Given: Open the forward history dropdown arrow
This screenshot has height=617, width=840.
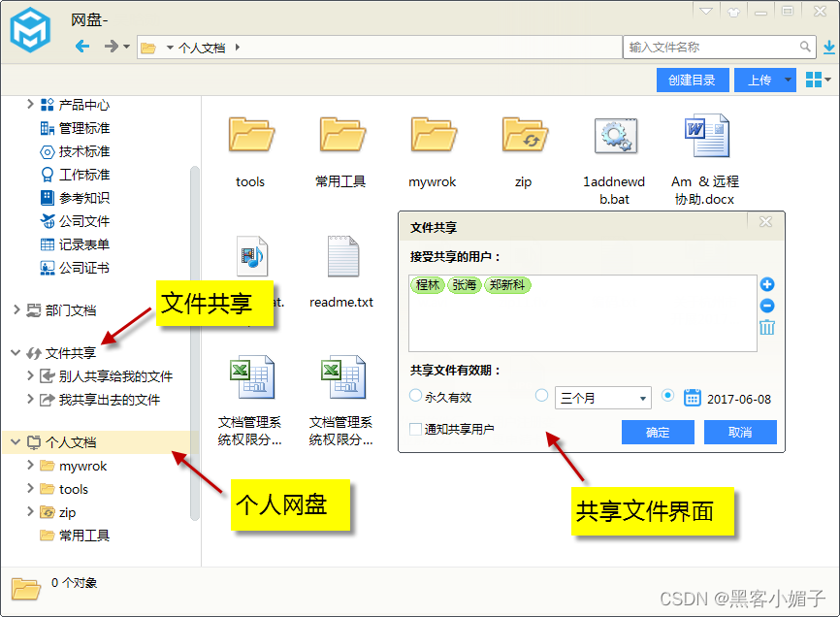Looking at the screenshot, I should (126, 48).
